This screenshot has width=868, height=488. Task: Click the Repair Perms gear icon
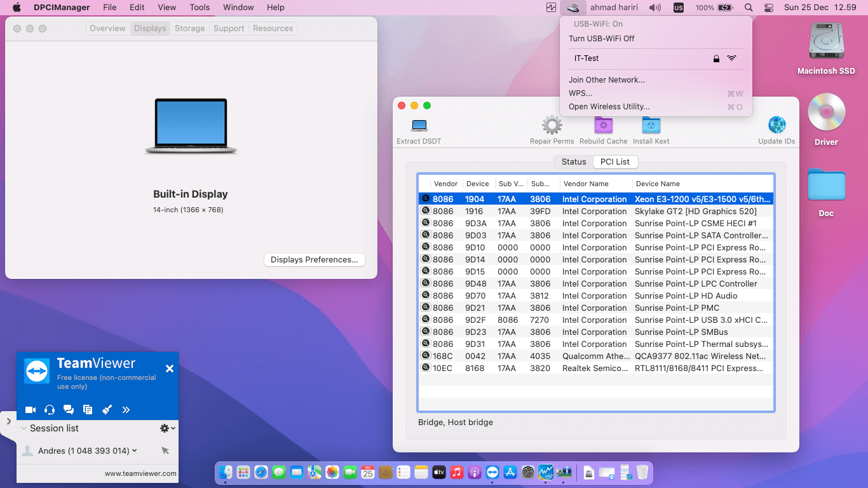[552, 125]
